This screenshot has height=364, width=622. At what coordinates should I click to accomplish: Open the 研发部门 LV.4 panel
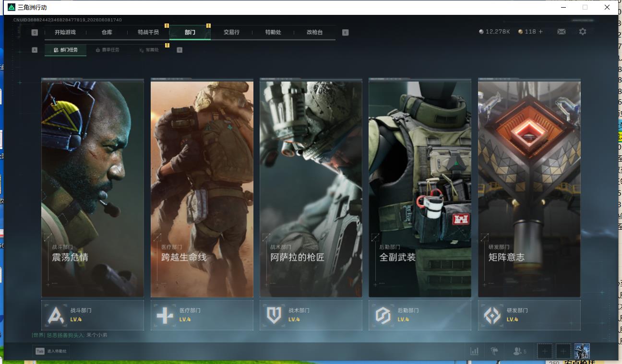[529, 315]
